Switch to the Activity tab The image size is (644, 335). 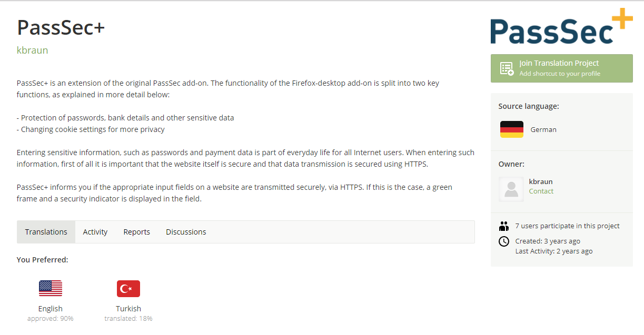[x=95, y=232]
